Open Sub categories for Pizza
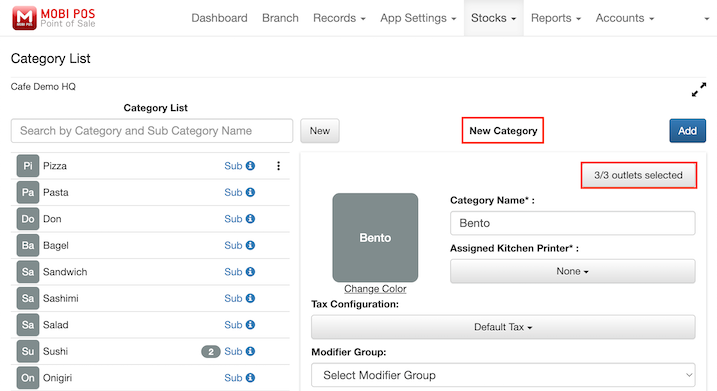Image resolution: width=717 pixels, height=391 pixels. coord(233,166)
